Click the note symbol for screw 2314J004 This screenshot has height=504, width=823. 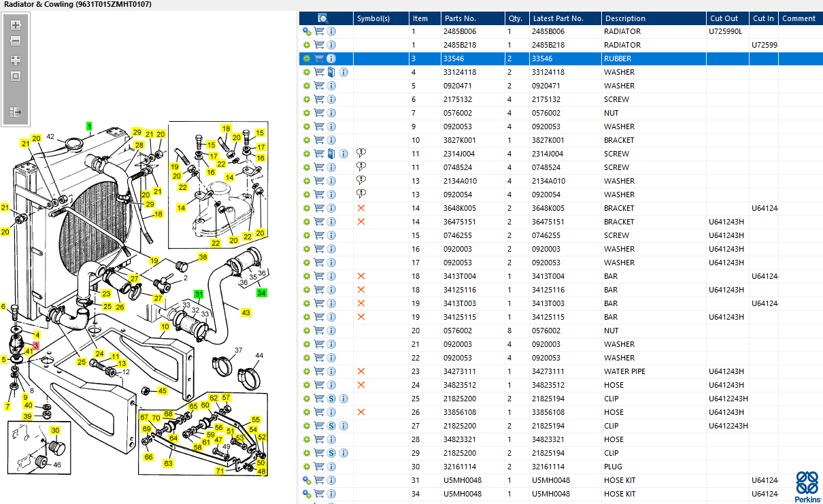point(361,154)
